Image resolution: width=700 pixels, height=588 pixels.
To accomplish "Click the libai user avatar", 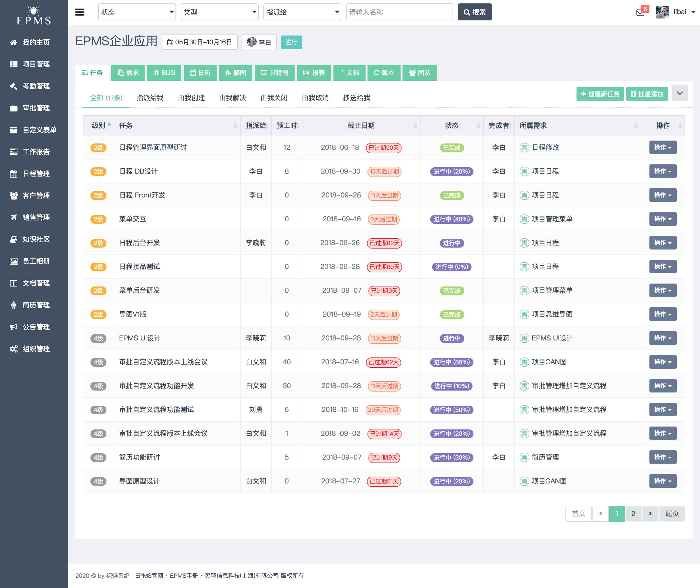I will point(662,12).
